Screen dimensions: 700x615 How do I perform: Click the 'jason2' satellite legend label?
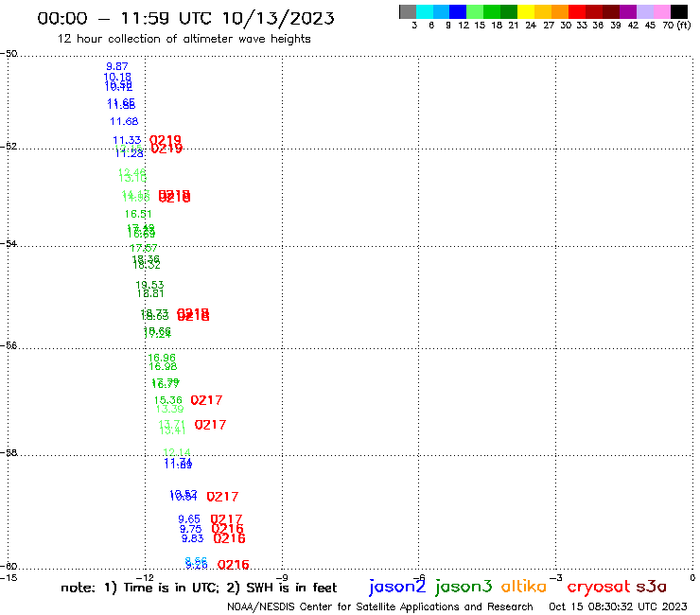pos(397,587)
